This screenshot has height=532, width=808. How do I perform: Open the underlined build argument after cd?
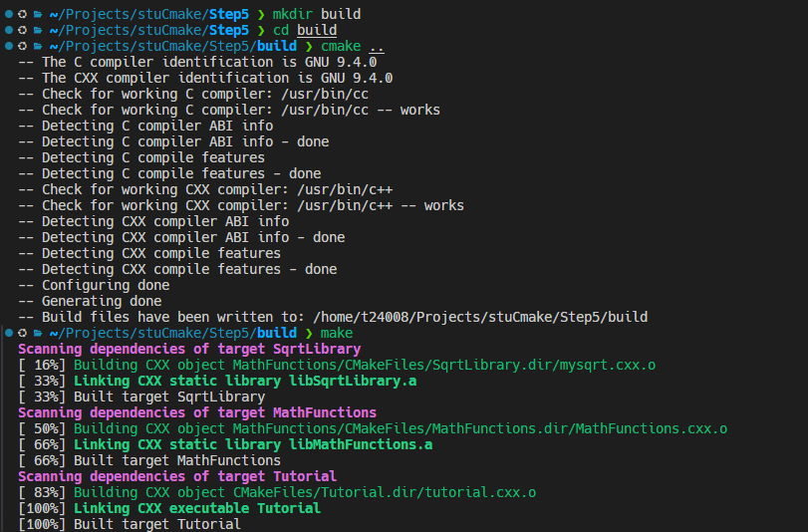click(317, 31)
